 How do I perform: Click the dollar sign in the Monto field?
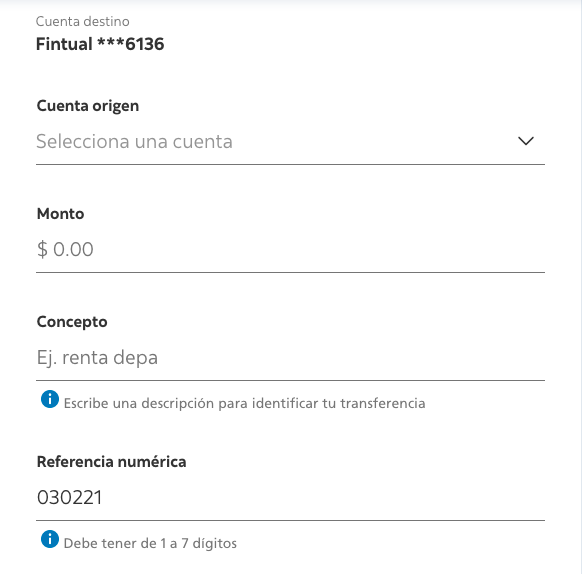(42, 249)
